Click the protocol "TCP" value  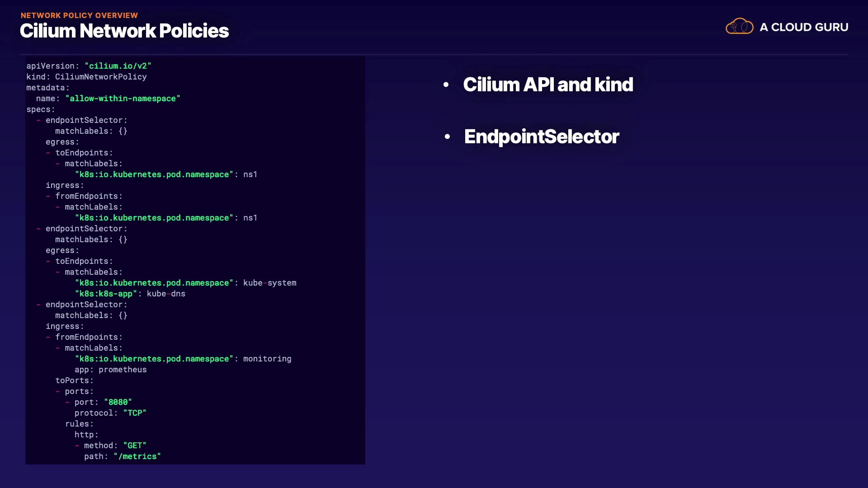(x=134, y=413)
